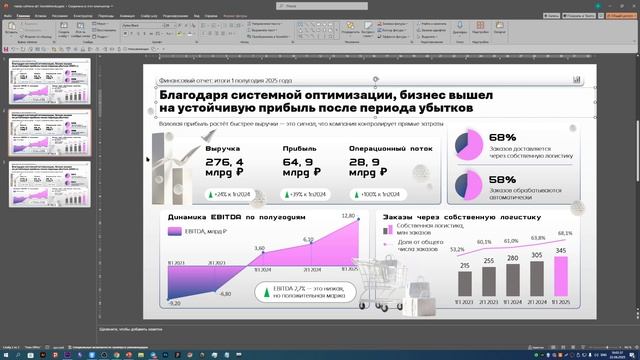The width and height of the screenshot is (640, 360).
Task: Open Заливка фигуры shape fill dropdown
Action: click(392, 24)
